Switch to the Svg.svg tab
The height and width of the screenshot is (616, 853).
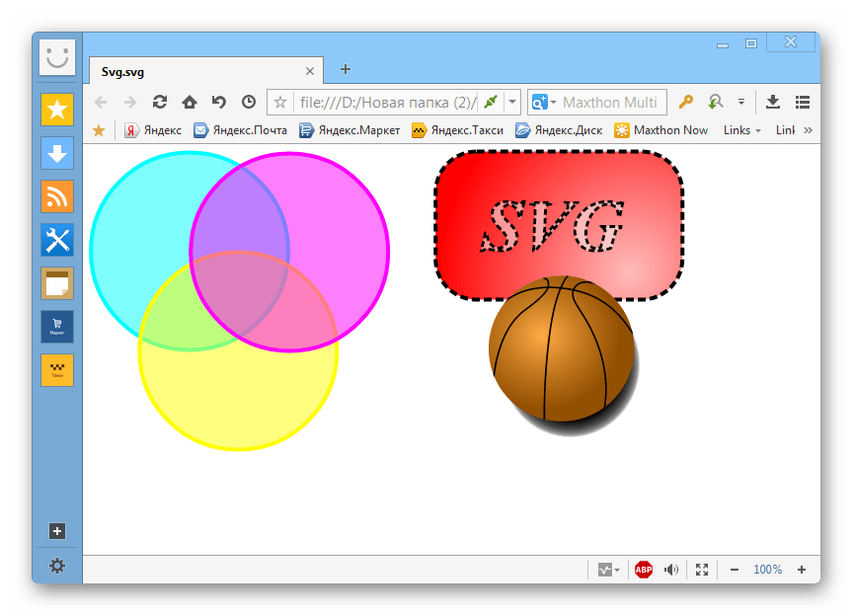click(206, 71)
